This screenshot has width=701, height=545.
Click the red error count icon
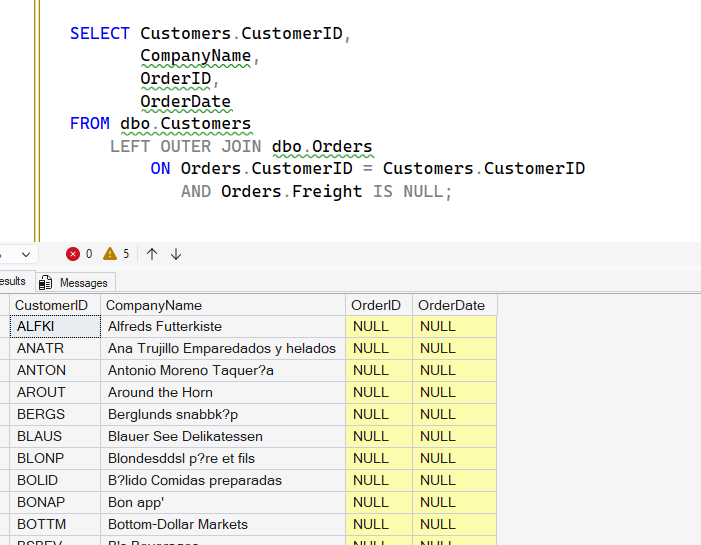73,254
